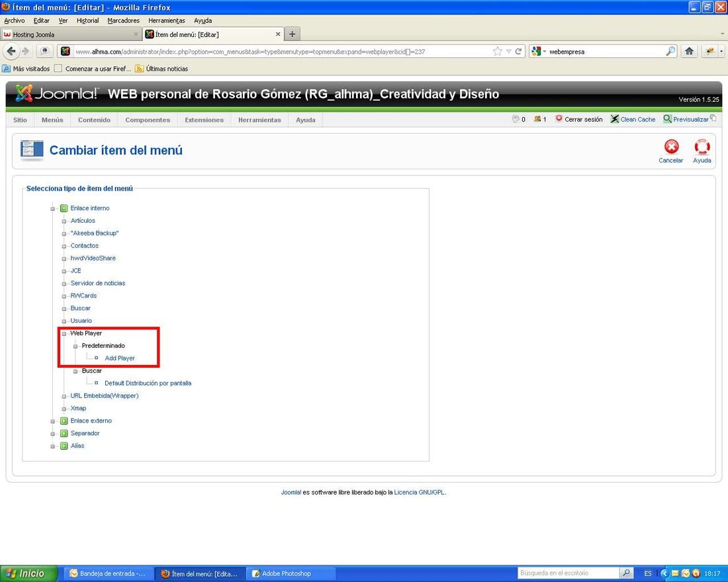
Task: Click the Firefox back arrow button
Action: pos(11,51)
